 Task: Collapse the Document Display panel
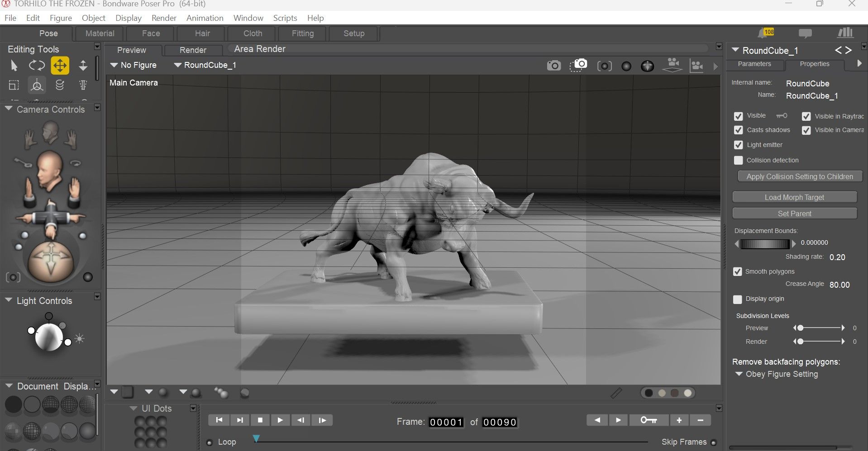(x=8, y=386)
